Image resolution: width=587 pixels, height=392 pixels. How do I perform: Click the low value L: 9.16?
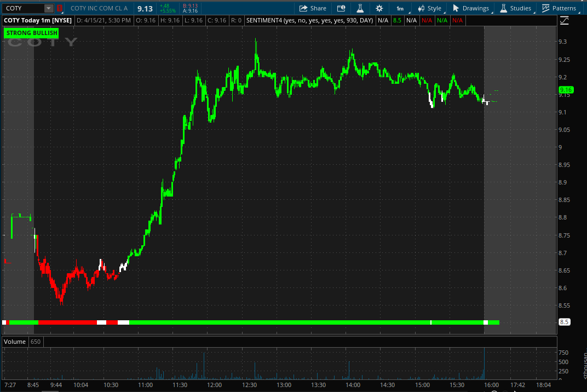point(193,20)
